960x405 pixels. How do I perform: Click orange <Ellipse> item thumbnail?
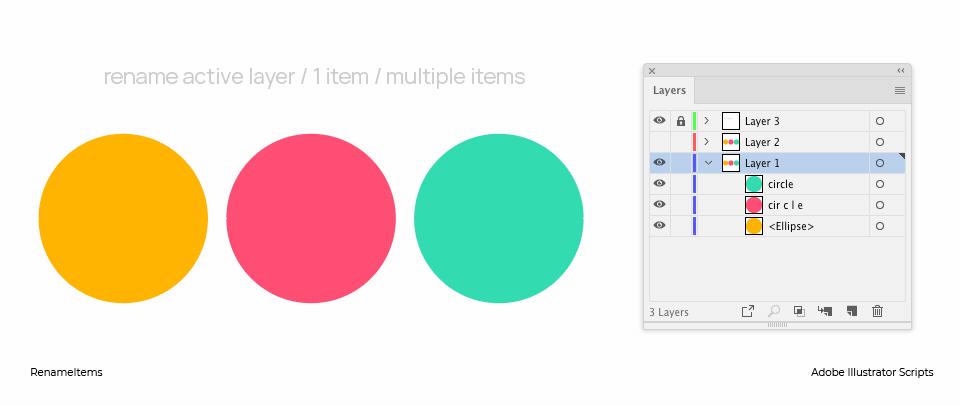pyautogui.click(x=754, y=226)
